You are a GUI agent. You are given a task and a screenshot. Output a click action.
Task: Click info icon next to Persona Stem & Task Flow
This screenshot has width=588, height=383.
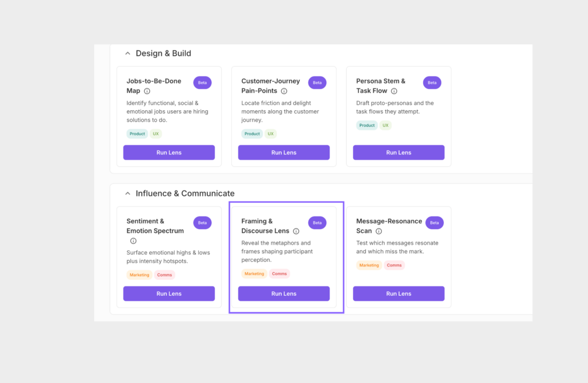pos(394,91)
